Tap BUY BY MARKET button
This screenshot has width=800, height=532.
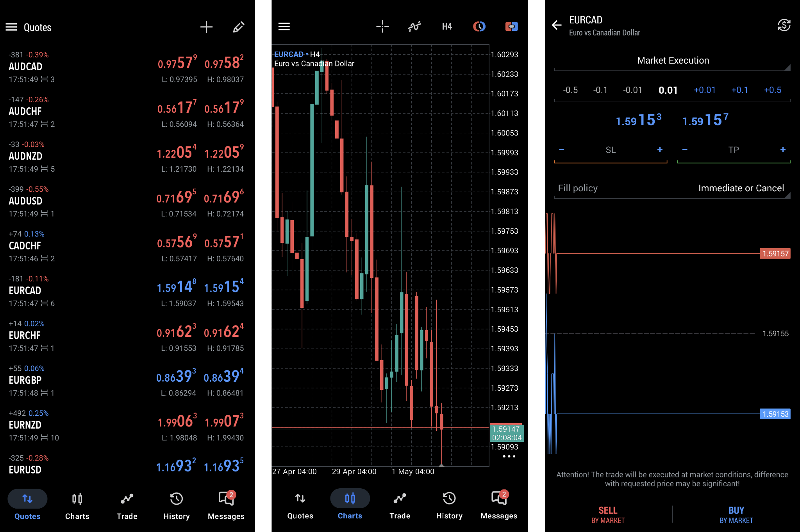tap(736, 515)
